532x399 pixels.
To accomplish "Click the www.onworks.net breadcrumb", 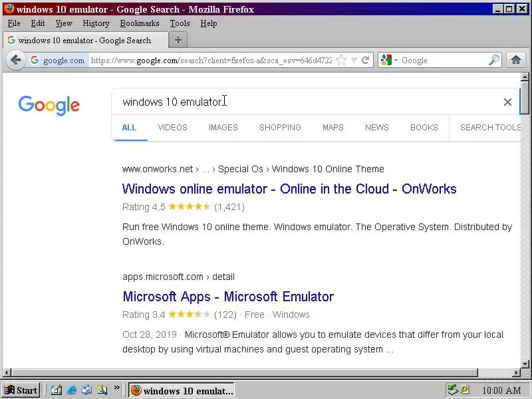I will (158, 169).
